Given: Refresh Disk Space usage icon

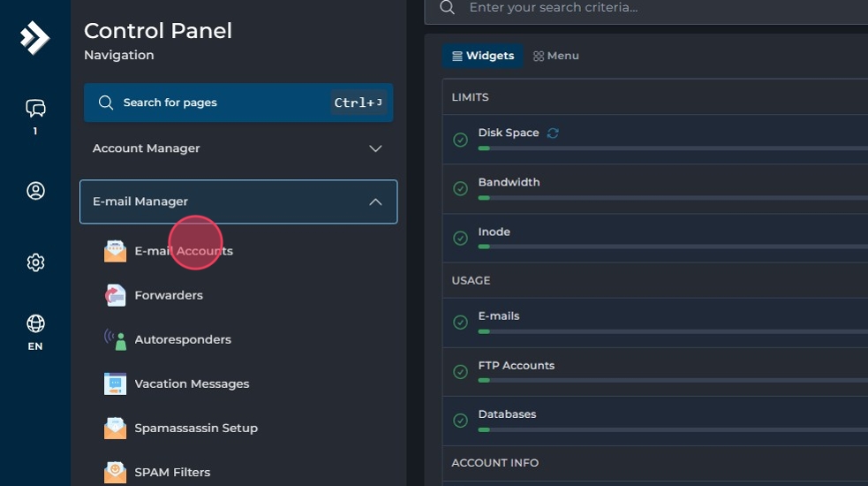Looking at the screenshot, I should [553, 133].
